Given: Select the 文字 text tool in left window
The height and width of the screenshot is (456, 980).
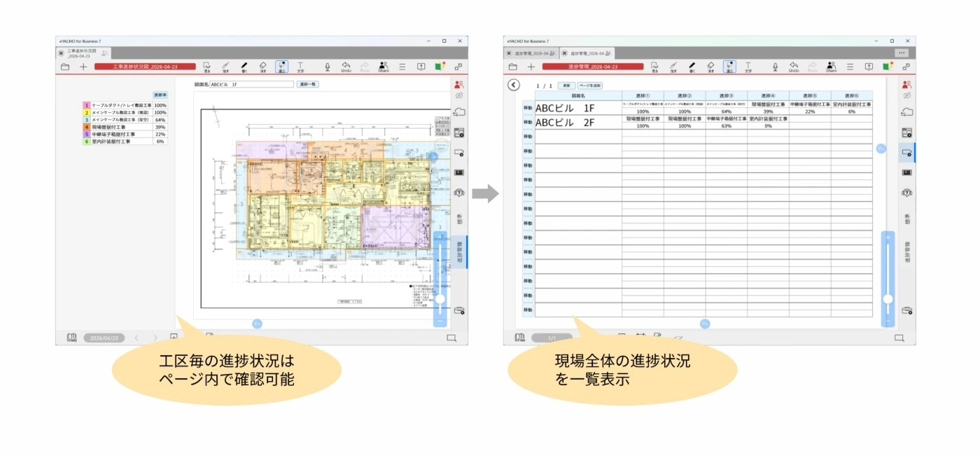Looking at the screenshot, I should click(x=300, y=67).
